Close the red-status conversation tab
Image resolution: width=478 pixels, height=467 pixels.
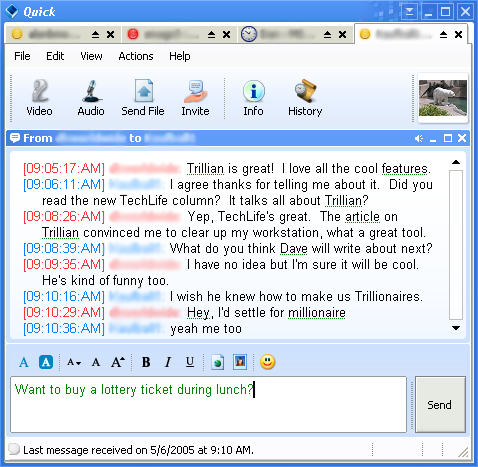coord(227,34)
